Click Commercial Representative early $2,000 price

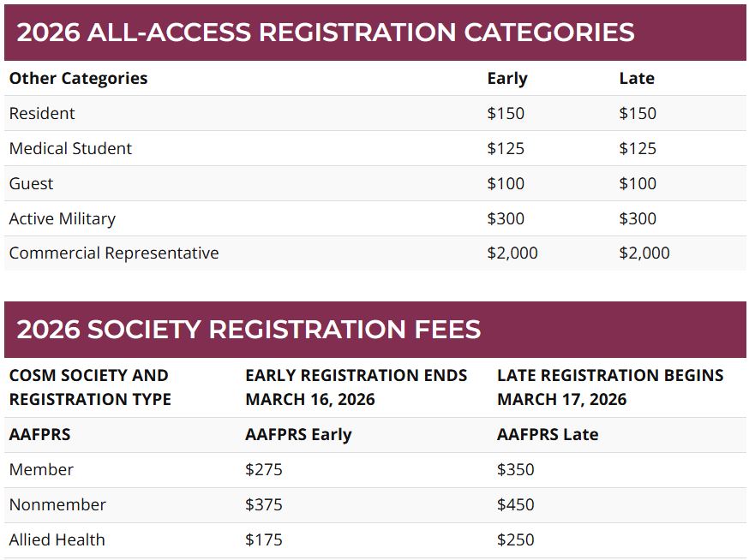[x=512, y=253]
